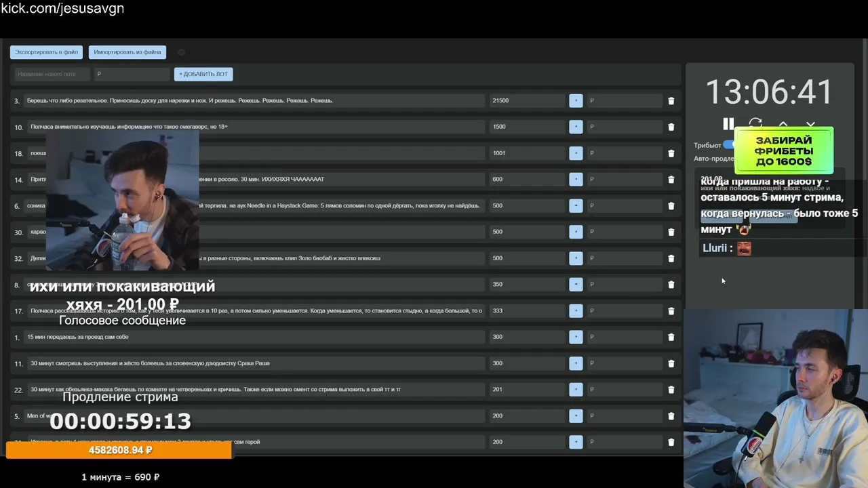Click plus button on lot 30 row
Image resolution: width=868 pixels, height=488 pixels.
(576, 232)
